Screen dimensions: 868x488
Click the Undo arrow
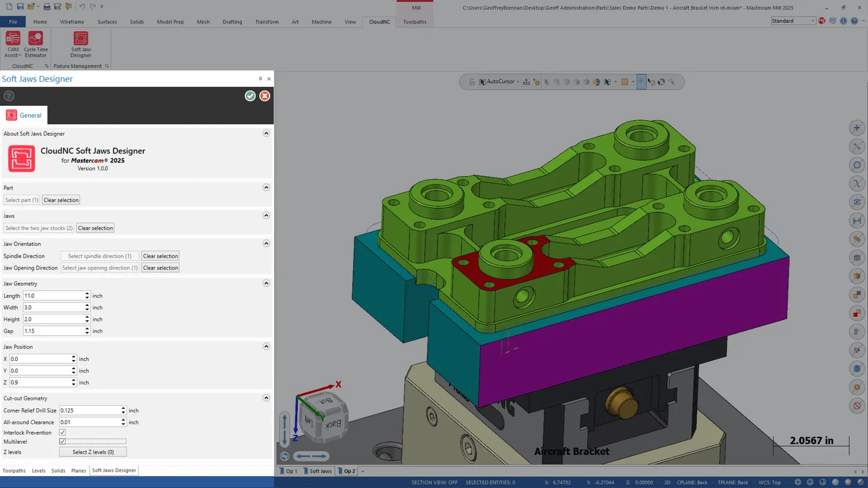click(82, 7)
